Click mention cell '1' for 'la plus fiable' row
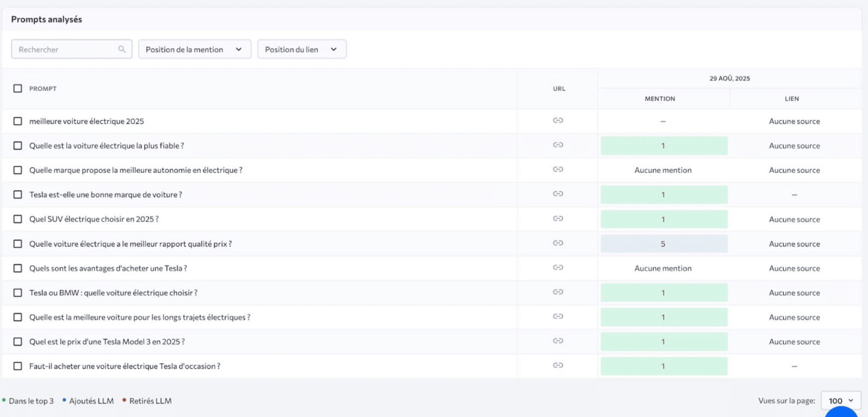Screen dimensions: 868x417 click(x=664, y=146)
